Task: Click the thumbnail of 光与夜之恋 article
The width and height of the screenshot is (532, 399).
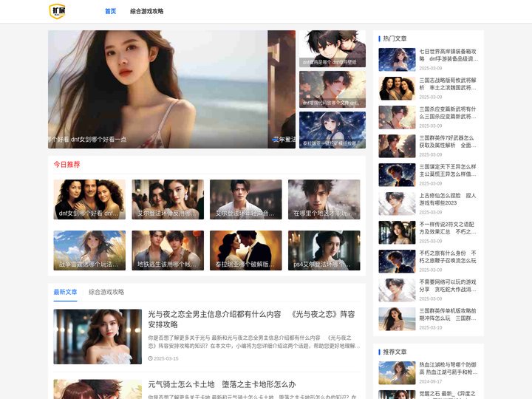Action: 98,337
